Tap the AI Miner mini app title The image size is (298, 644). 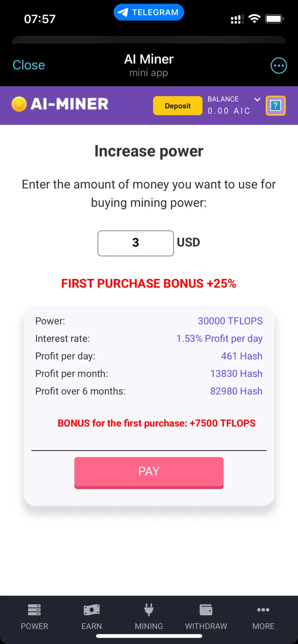[149, 60]
